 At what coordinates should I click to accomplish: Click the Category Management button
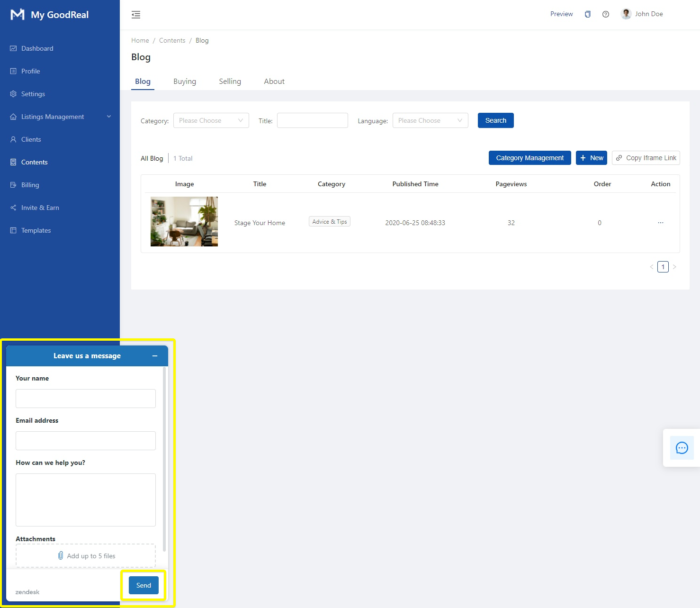pos(529,158)
